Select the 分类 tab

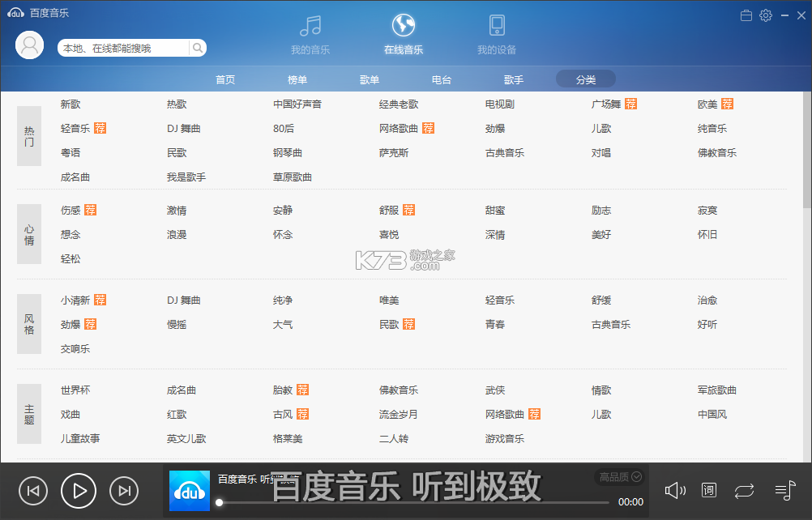pyautogui.click(x=586, y=79)
